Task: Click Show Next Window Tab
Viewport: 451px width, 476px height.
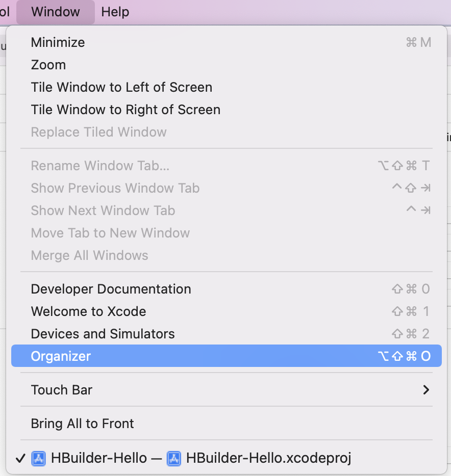Action: [227, 210]
